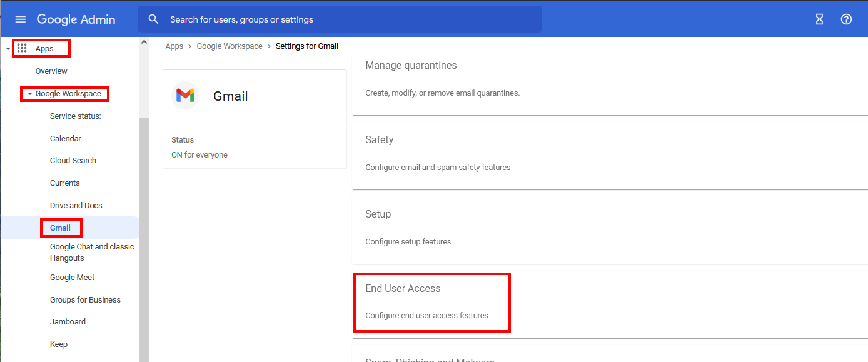Click 'Configure setup features' description text
The image size is (868, 362).
[408, 242]
